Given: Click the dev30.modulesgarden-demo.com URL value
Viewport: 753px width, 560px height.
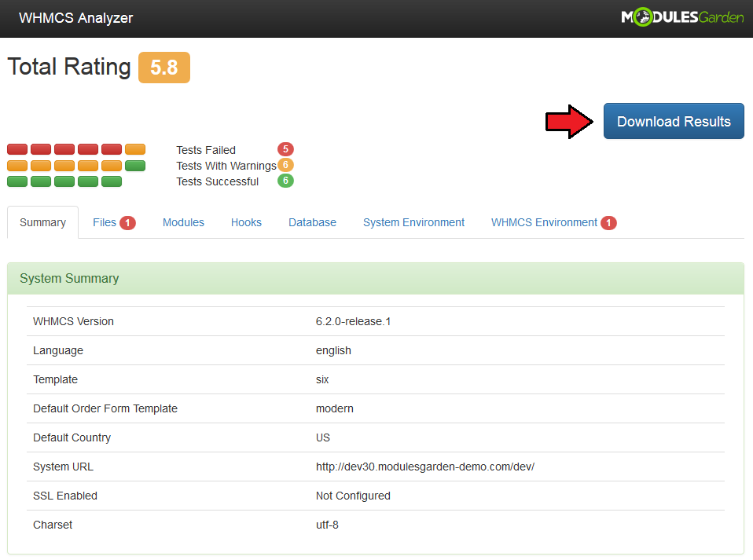Looking at the screenshot, I should pyautogui.click(x=425, y=467).
